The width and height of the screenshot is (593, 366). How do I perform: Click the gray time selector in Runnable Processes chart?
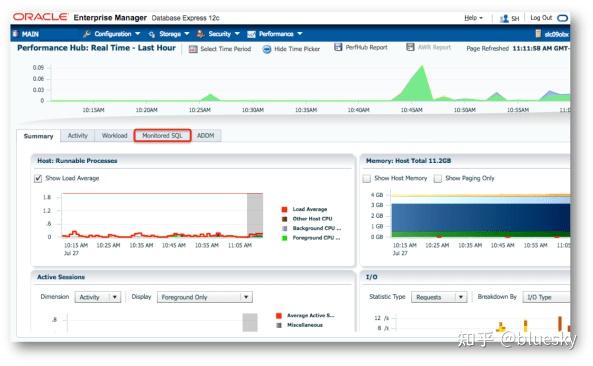[255, 215]
